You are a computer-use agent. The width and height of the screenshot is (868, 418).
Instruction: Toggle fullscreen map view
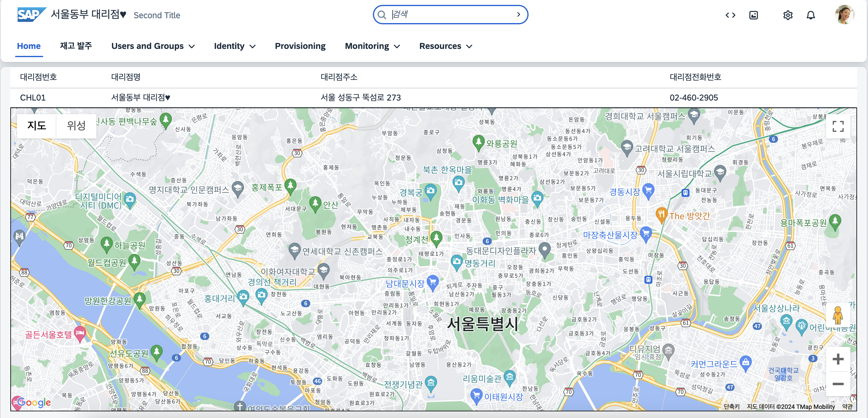pyautogui.click(x=838, y=126)
